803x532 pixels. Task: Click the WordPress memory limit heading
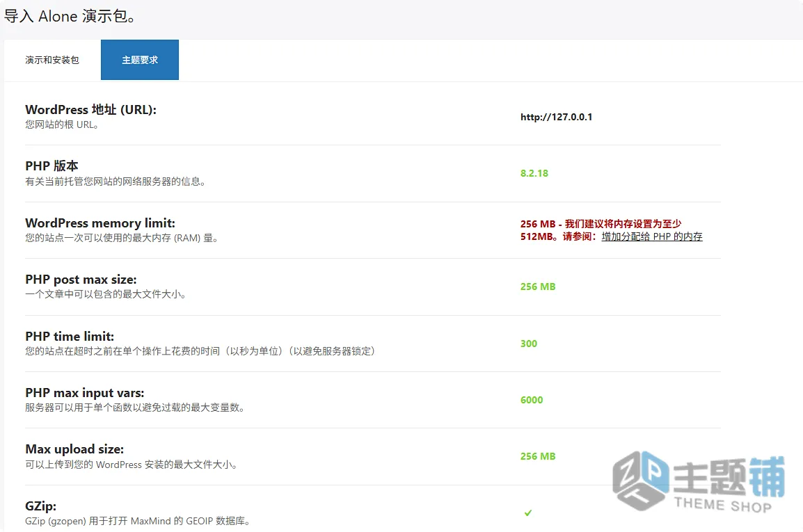point(100,223)
